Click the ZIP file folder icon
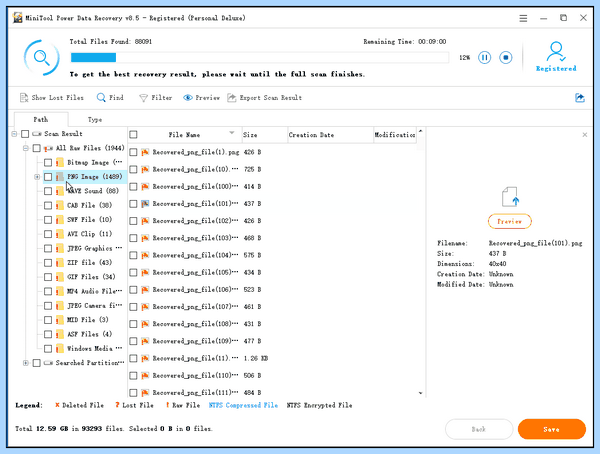This screenshot has height=454, width=600. 60,263
